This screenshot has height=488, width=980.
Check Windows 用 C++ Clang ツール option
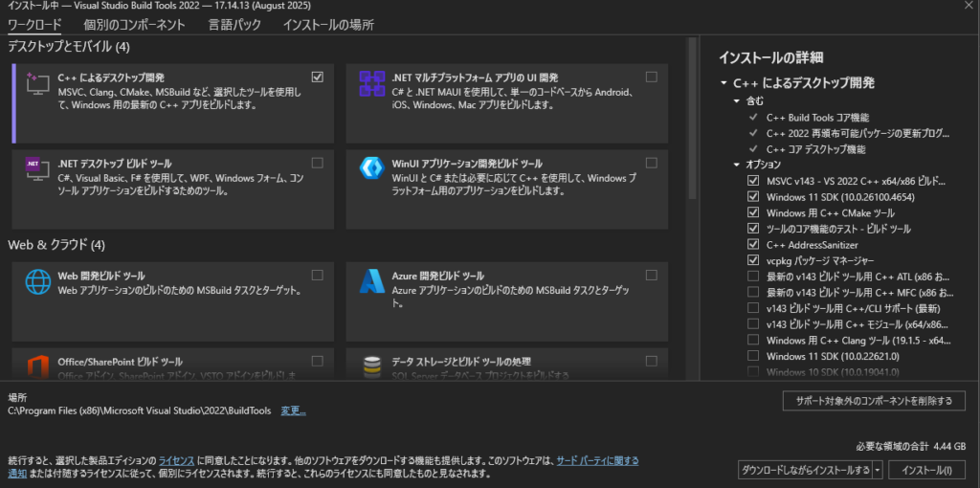click(753, 340)
